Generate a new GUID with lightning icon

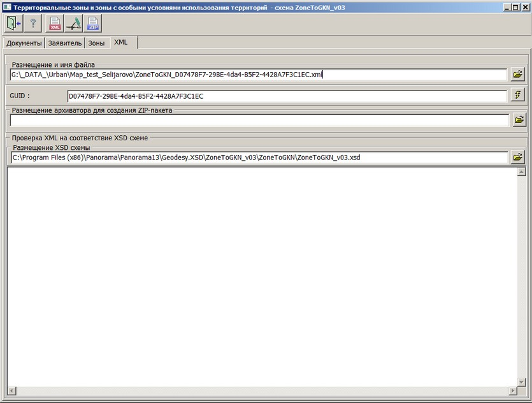coord(518,96)
